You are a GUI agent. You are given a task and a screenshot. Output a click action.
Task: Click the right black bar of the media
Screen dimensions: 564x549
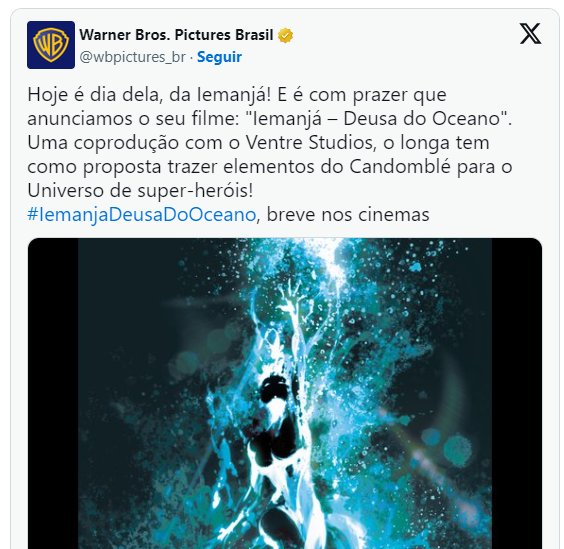pyautogui.click(x=517, y=393)
